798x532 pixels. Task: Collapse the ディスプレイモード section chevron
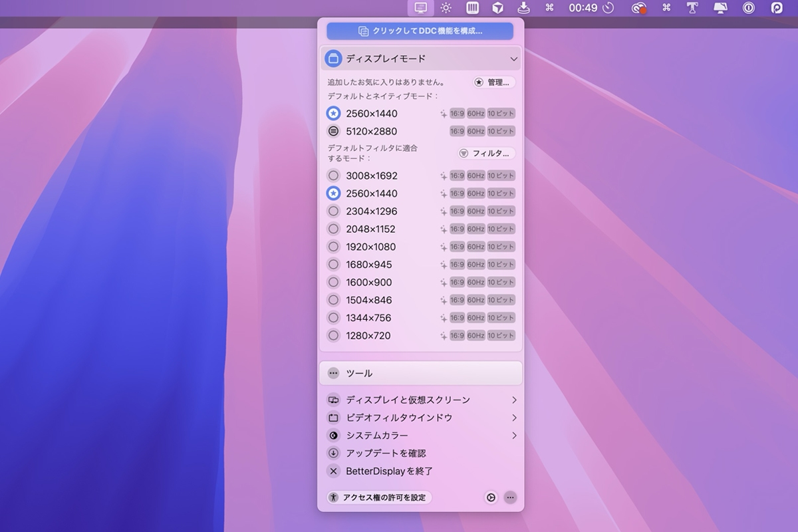513,59
